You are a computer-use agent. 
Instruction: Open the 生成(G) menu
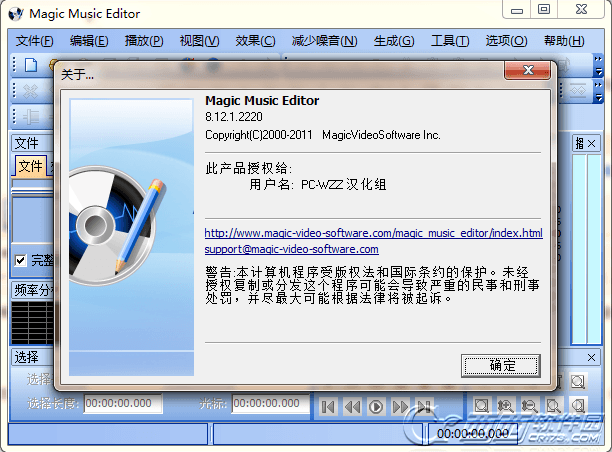pos(394,41)
